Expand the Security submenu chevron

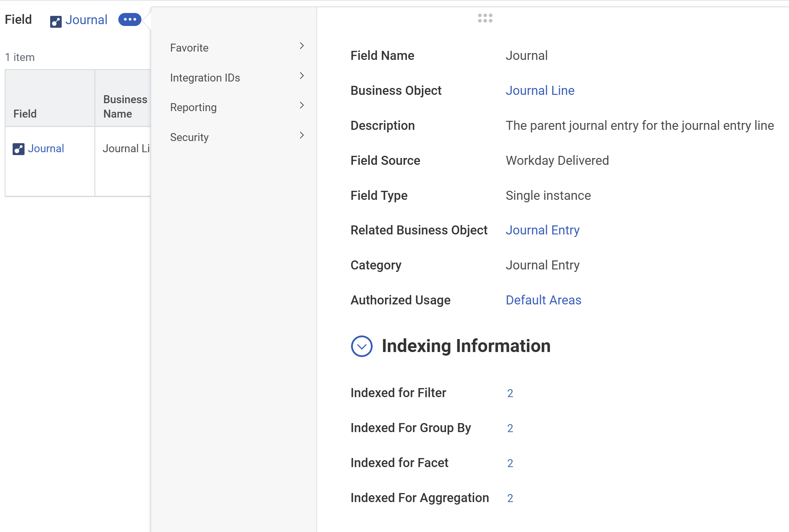pyautogui.click(x=302, y=135)
